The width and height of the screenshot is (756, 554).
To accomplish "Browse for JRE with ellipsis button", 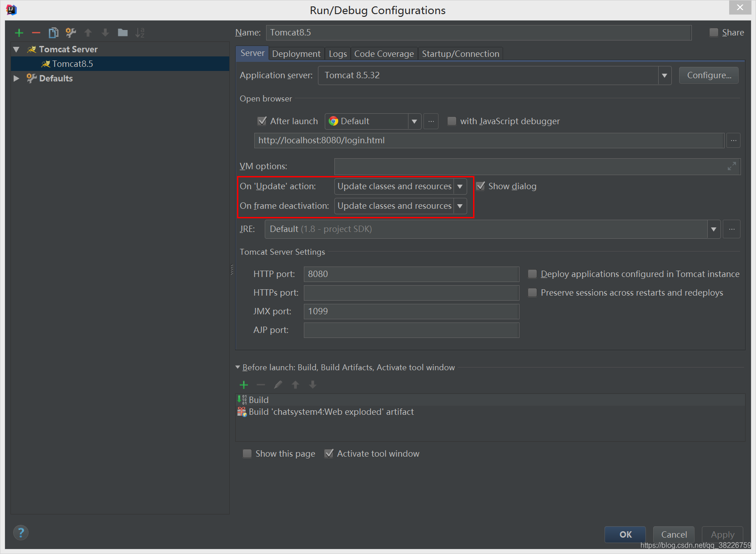I will click(731, 229).
